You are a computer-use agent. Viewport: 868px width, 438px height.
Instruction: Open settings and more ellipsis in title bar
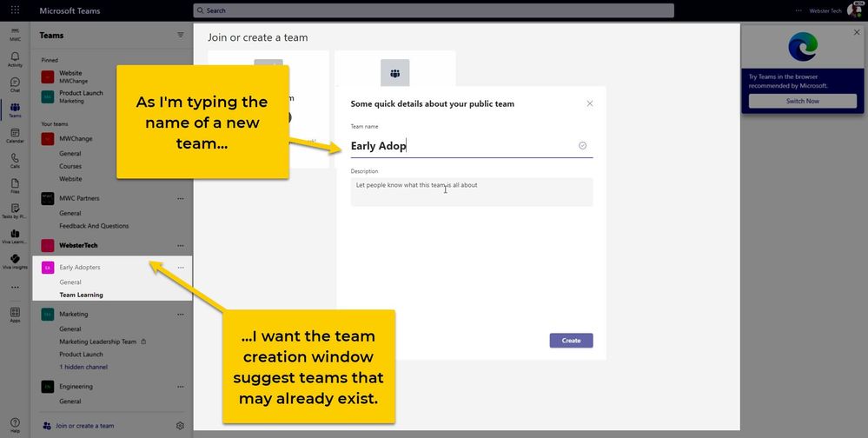[798, 10]
